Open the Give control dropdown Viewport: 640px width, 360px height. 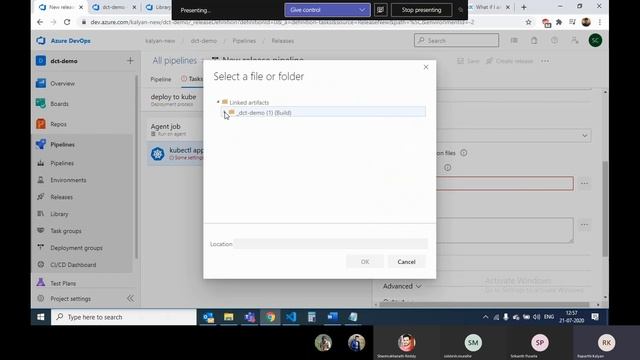tap(327, 10)
